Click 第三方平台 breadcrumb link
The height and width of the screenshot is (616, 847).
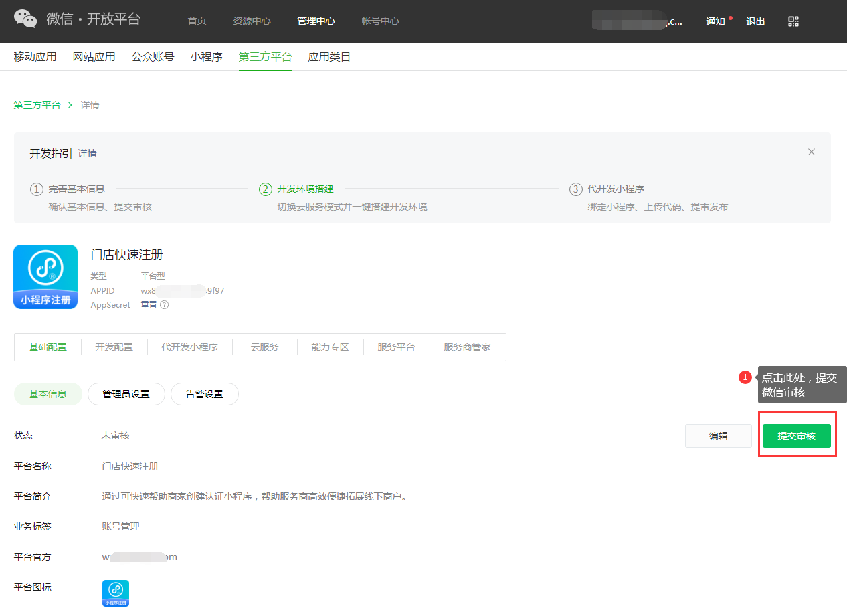(x=37, y=105)
